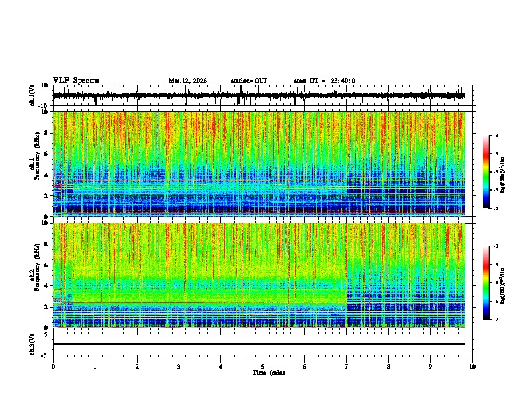Click ch.2 frequency tick label '4'
The height and width of the screenshot is (411, 532).
47,286
